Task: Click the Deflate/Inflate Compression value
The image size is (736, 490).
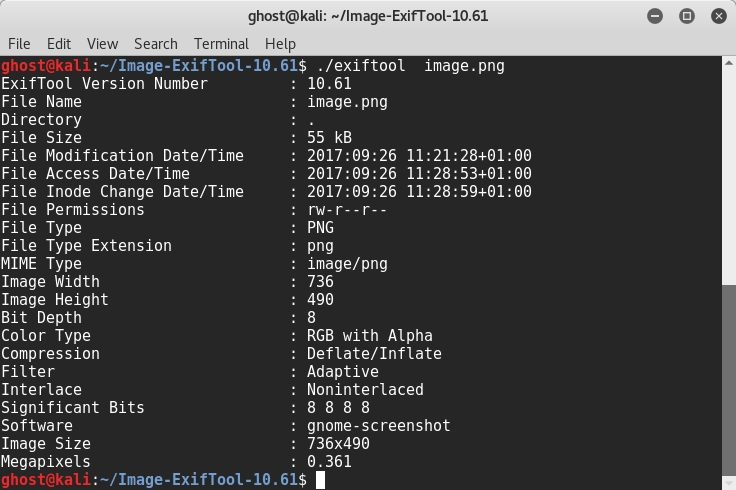Action: click(374, 354)
